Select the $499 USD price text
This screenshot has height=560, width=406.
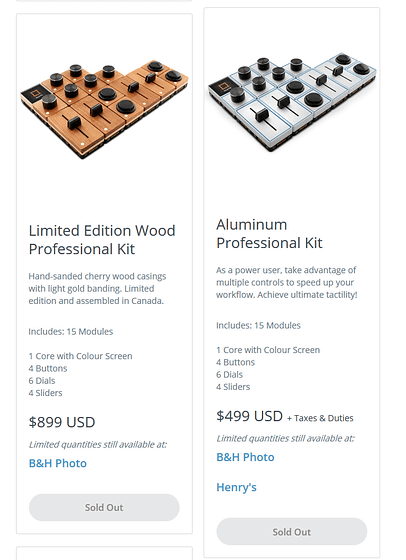click(x=249, y=416)
